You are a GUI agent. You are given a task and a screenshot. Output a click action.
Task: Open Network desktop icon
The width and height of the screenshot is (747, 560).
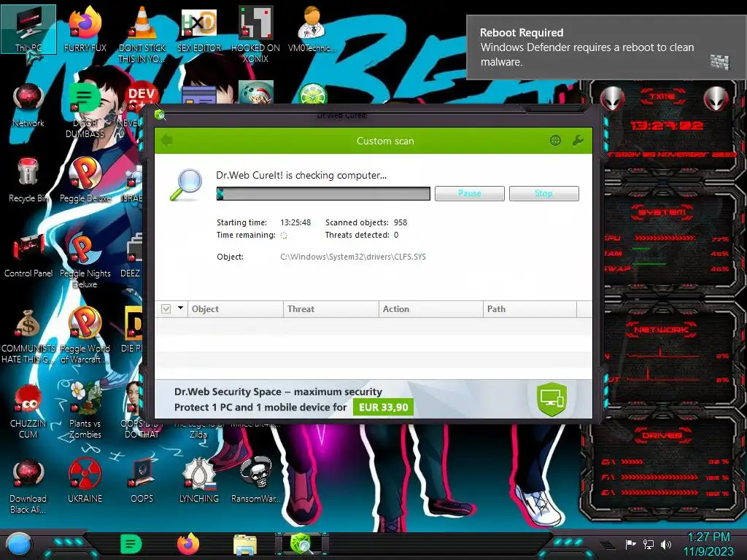pos(28,105)
